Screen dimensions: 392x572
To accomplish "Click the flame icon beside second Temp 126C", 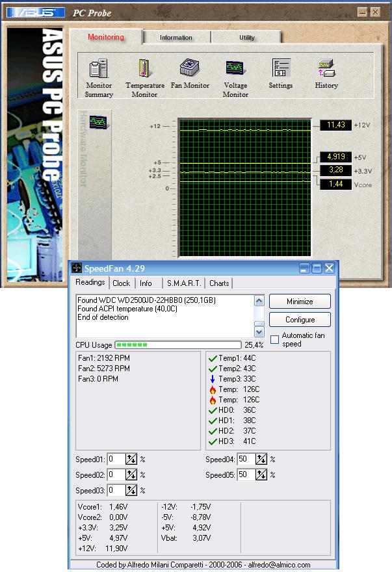I will tap(213, 400).
